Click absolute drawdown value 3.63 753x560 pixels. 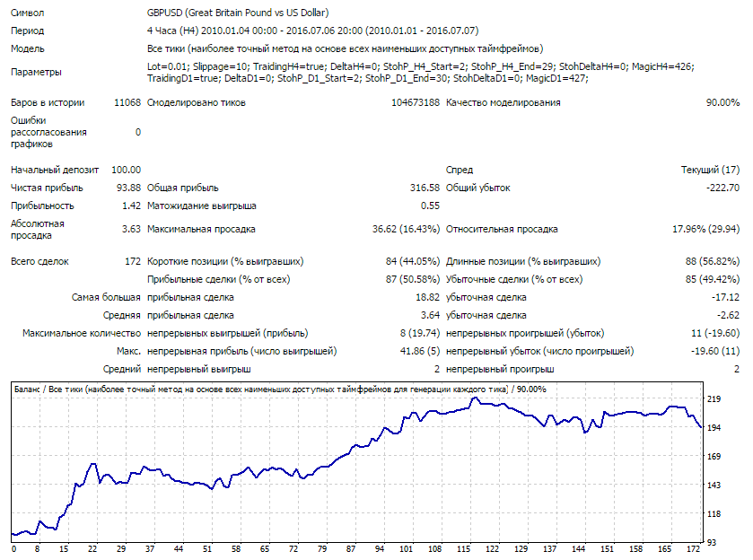[132, 229]
